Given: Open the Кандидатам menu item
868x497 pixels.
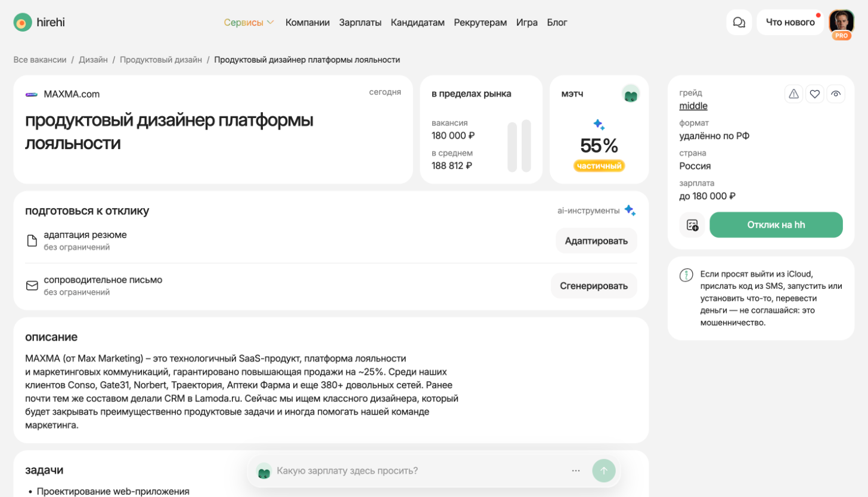Looking at the screenshot, I should point(418,23).
